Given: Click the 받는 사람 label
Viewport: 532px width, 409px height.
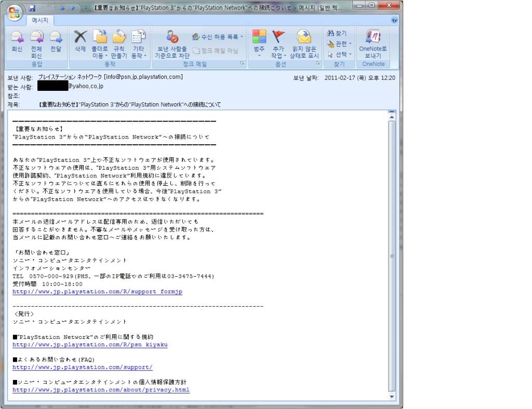Looking at the screenshot, I should point(20,87).
